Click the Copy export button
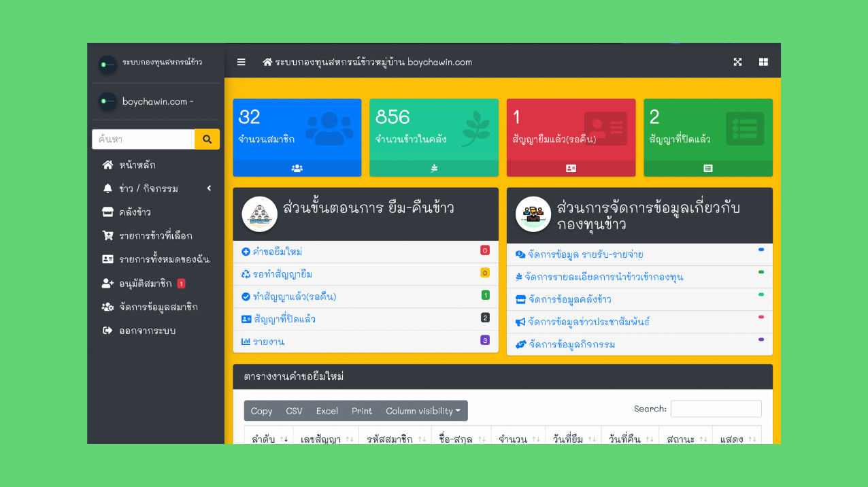This screenshot has width=868, height=487. click(261, 411)
